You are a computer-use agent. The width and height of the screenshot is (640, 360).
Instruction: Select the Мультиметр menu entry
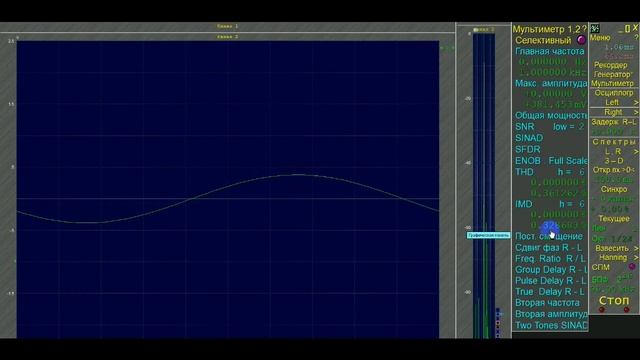click(612, 83)
